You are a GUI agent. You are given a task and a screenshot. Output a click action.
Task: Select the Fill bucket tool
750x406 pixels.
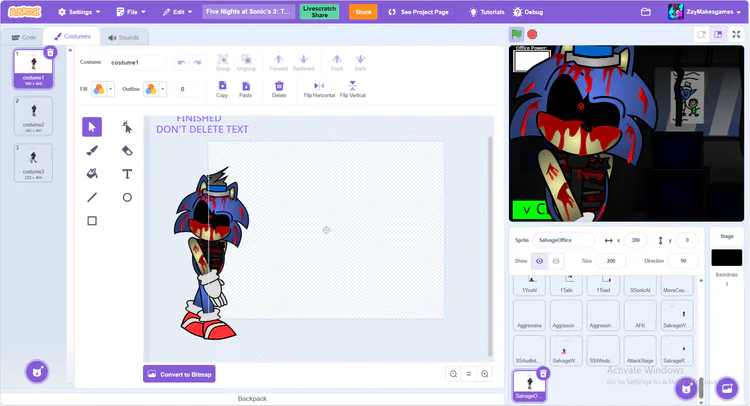[x=92, y=174]
